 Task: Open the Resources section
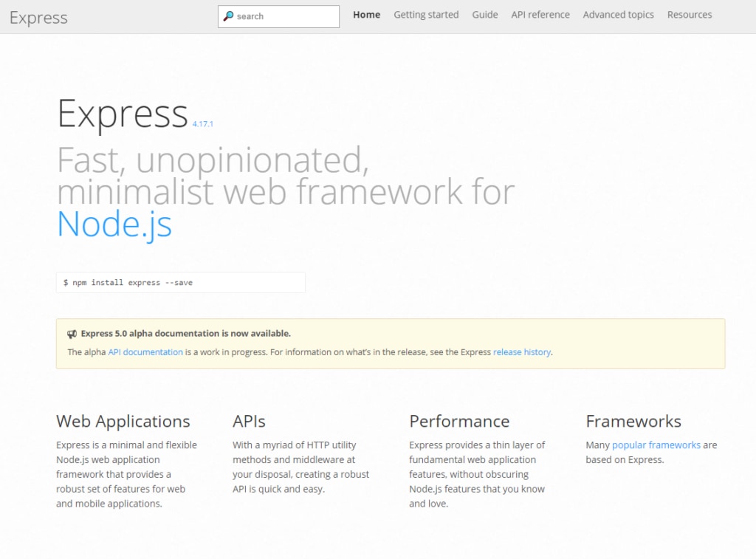689,14
